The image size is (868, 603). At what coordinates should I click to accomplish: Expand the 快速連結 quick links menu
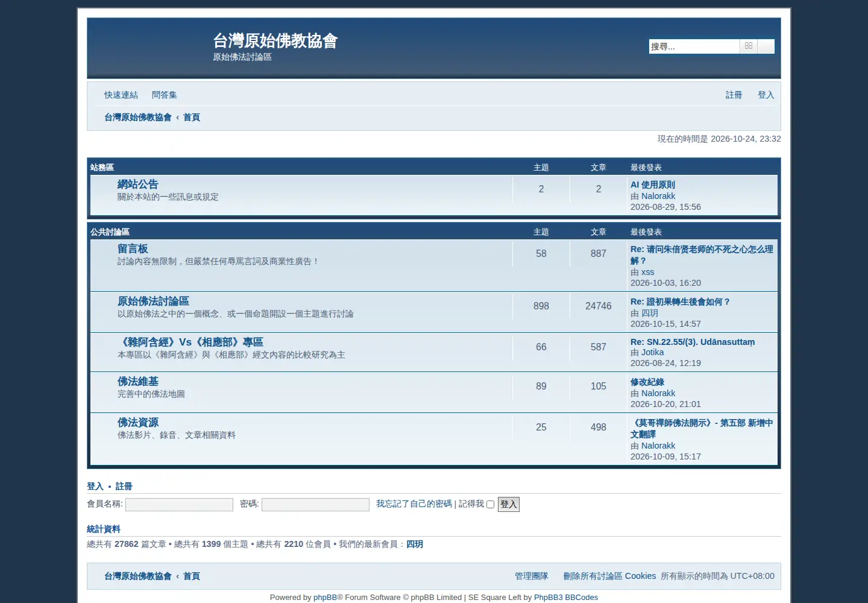click(121, 95)
